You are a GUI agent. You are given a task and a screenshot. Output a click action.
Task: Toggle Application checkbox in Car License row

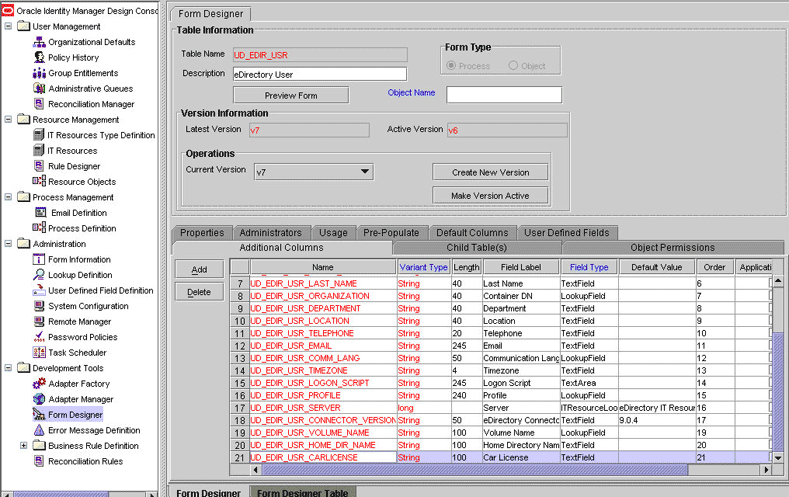tap(770, 457)
